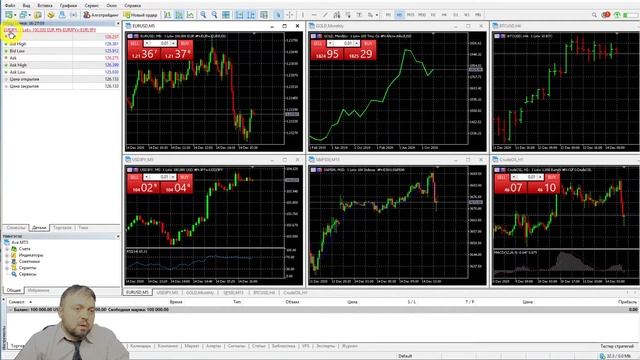Open the GOLD,Monthly chart tab
Image resolution: width=640 pixels, height=360 pixels.
click(200, 293)
